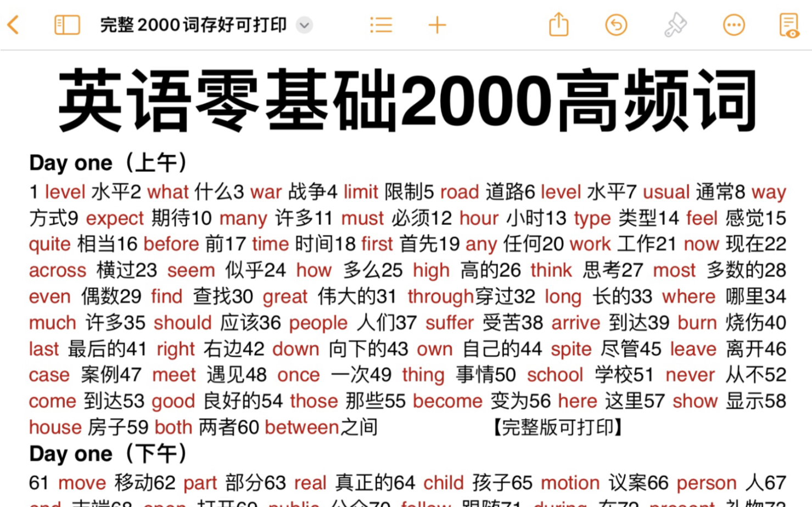
Task: Click the red word what
Action: (x=168, y=192)
